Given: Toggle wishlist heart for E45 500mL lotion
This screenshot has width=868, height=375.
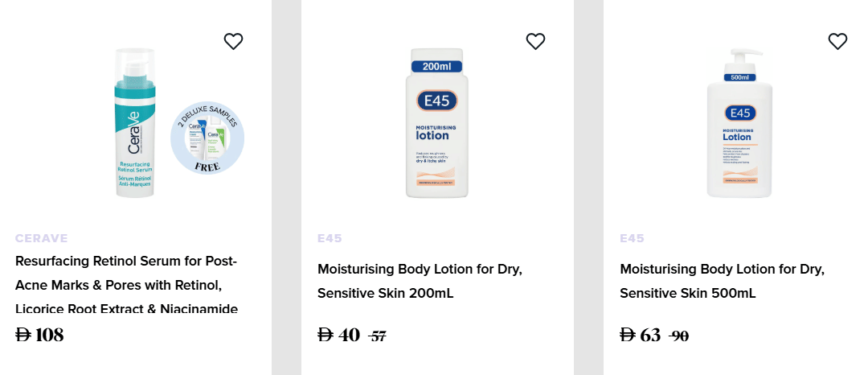Looking at the screenshot, I should pos(837,41).
